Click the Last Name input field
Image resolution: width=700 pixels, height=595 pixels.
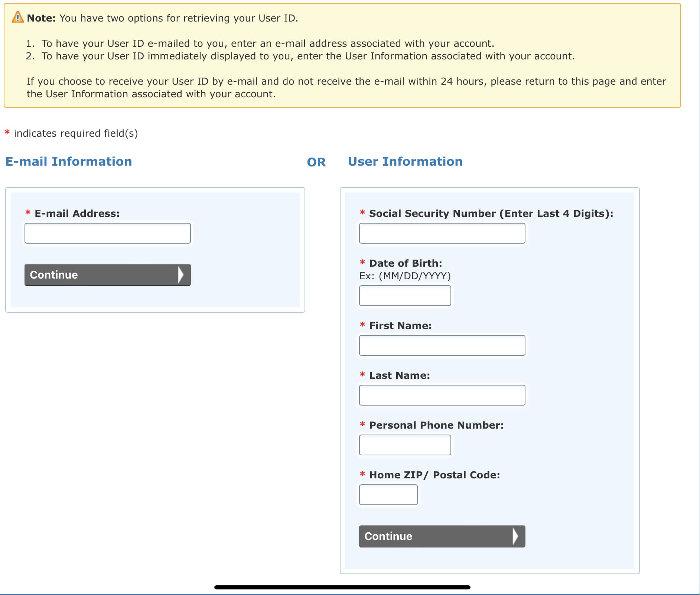click(x=442, y=395)
